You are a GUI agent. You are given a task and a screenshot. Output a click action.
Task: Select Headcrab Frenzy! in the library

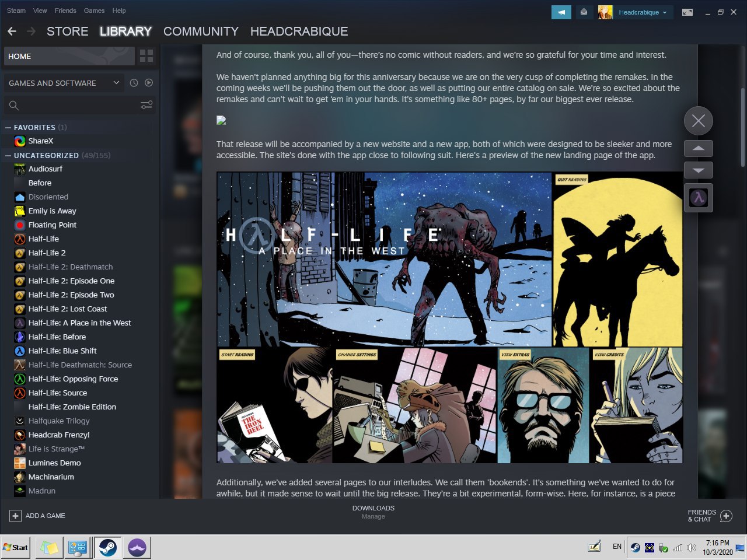(x=59, y=435)
